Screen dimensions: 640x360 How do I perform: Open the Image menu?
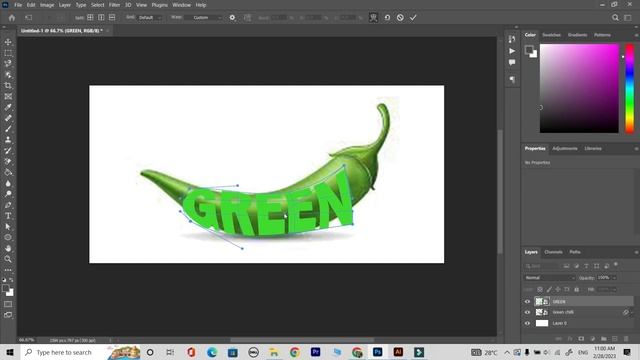(x=47, y=5)
